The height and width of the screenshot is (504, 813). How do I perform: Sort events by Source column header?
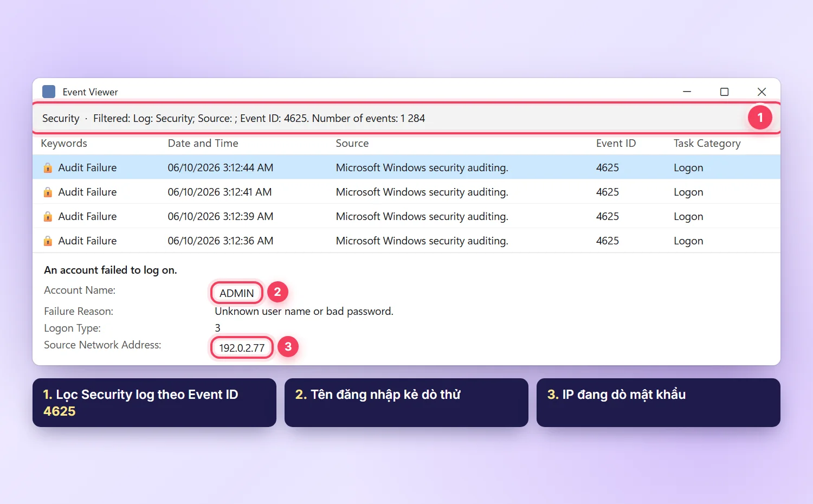tap(352, 143)
